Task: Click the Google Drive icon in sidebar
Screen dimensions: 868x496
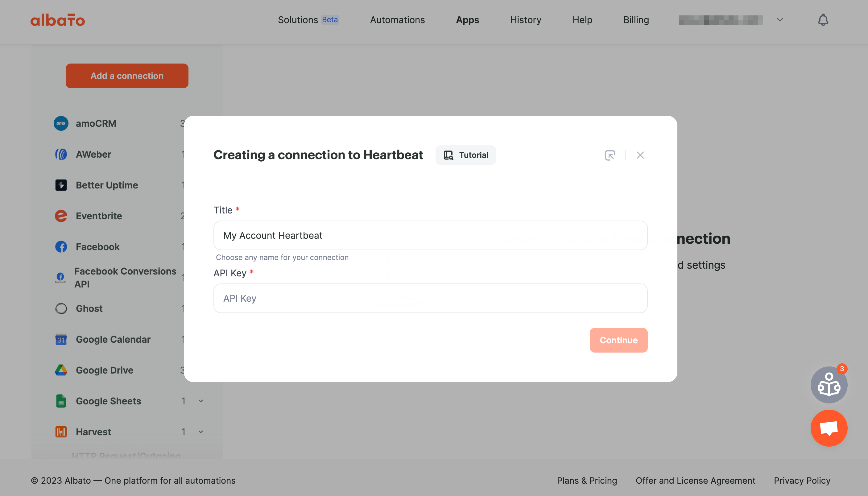Action: pyautogui.click(x=61, y=370)
